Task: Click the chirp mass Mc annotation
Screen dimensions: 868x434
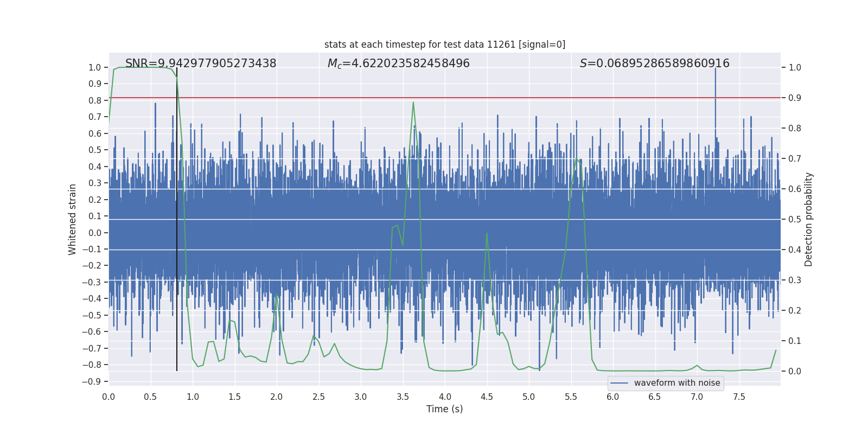Action: tap(398, 63)
